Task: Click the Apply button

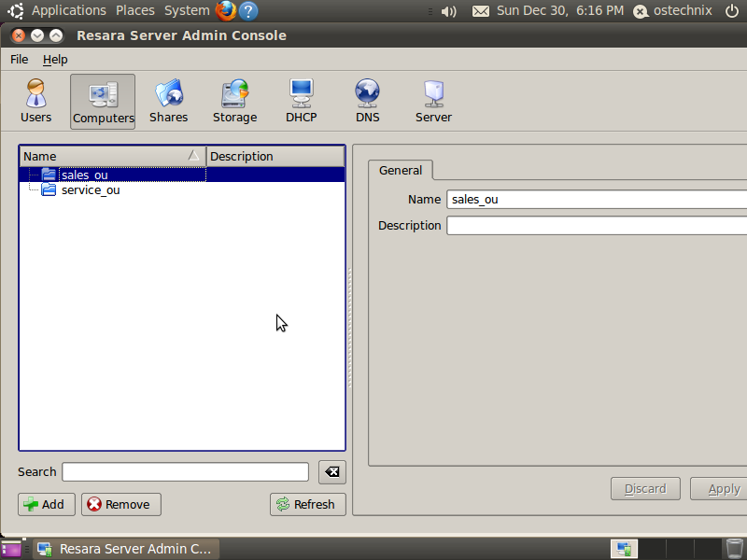Action: point(719,489)
